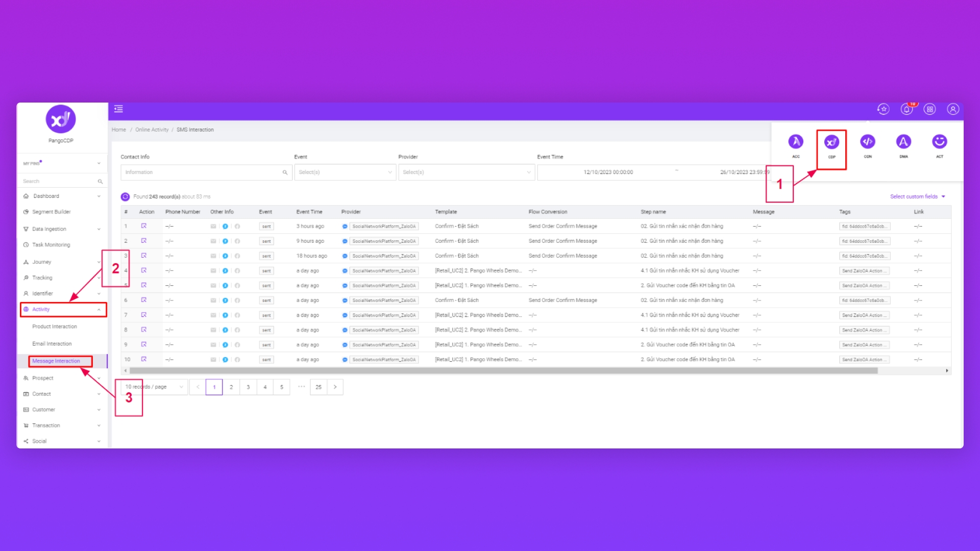980x551 pixels.
Task: Open the DMA app icon
Action: pos(903,142)
